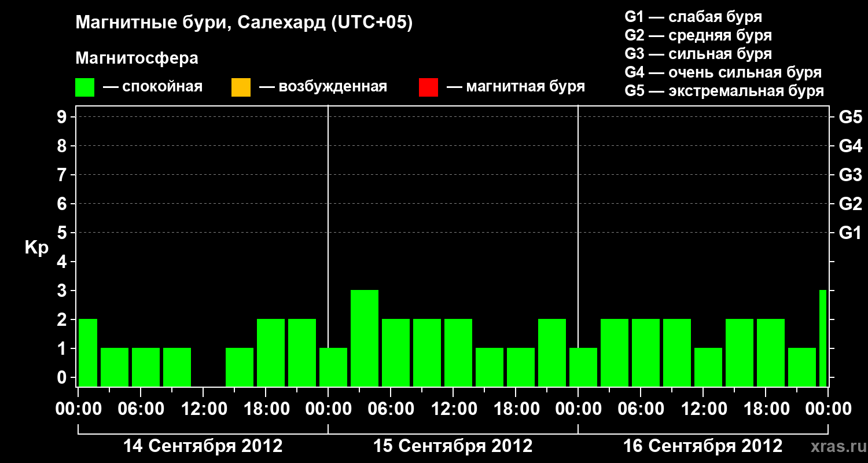Click the '16 Сентября 2012' date label

click(x=703, y=446)
